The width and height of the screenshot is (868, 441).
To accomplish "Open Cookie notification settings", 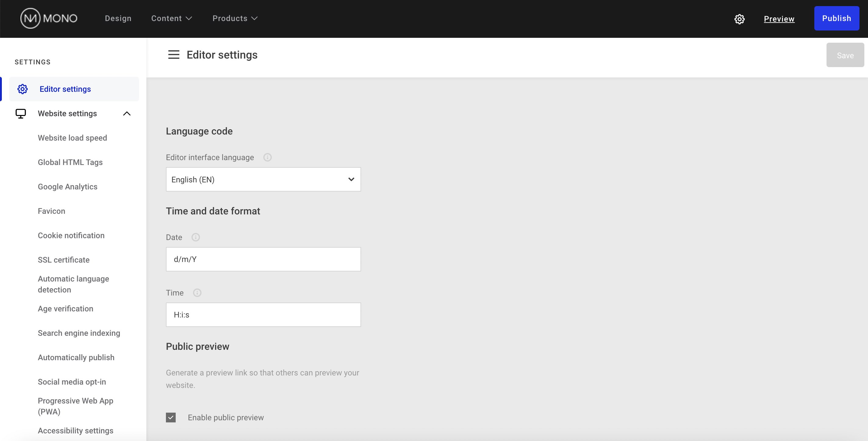I will click(71, 235).
